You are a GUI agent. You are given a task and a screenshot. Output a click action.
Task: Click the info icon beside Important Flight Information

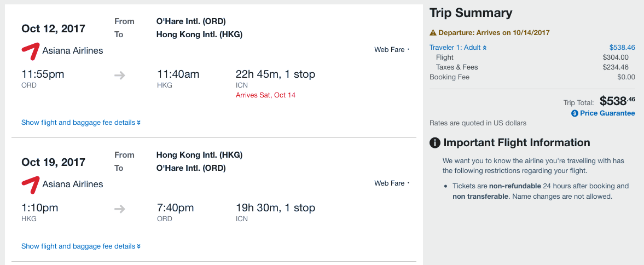point(435,143)
